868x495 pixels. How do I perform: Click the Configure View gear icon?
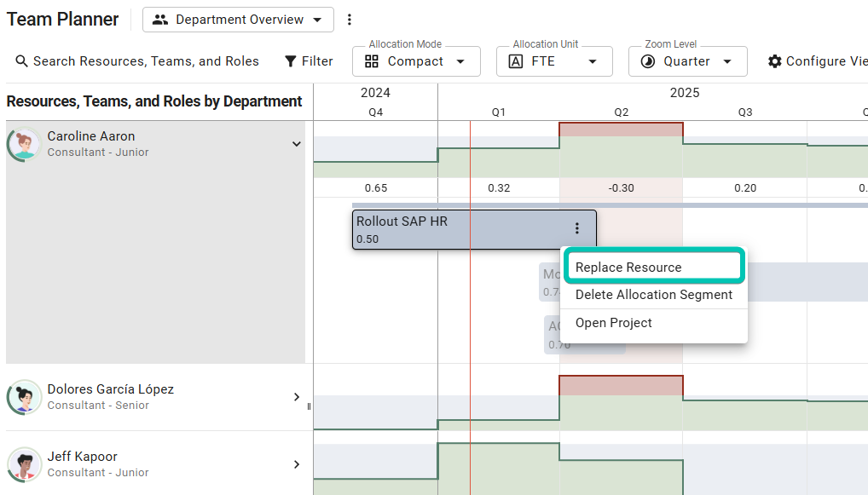point(774,61)
